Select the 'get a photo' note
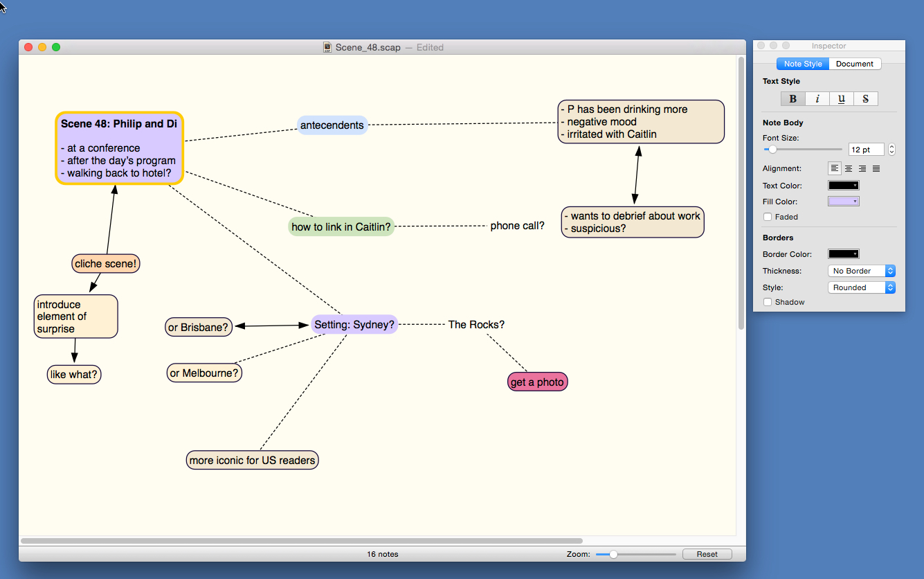Viewport: 924px width, 579px height. 537,382
